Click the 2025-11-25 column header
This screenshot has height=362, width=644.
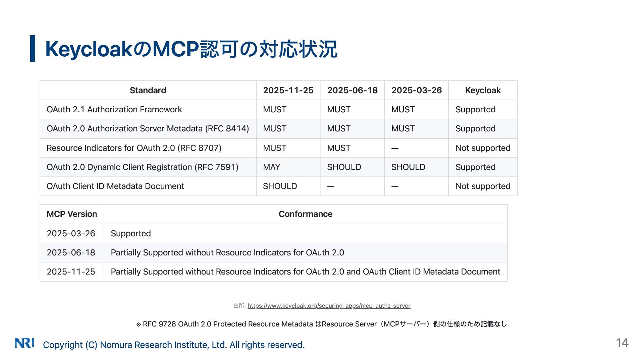288,90
